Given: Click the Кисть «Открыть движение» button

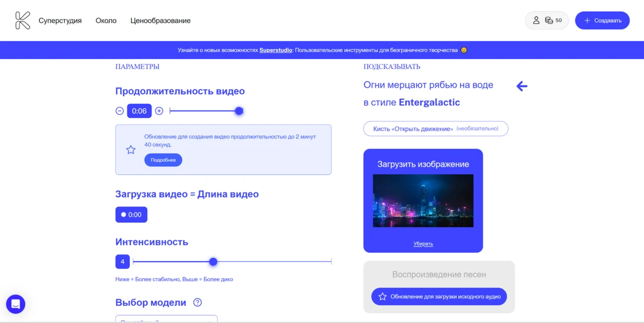Looking at the screenshot, I should 436,129.
